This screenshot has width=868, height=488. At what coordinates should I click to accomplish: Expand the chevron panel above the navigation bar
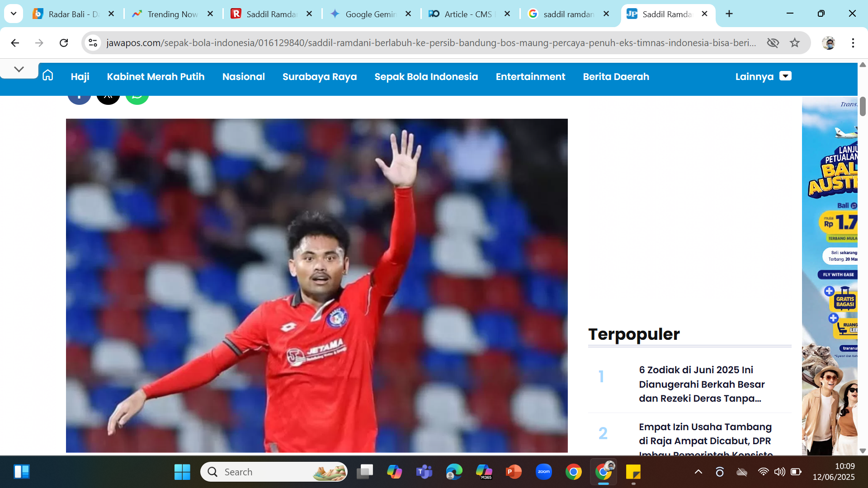pos(19,69)
